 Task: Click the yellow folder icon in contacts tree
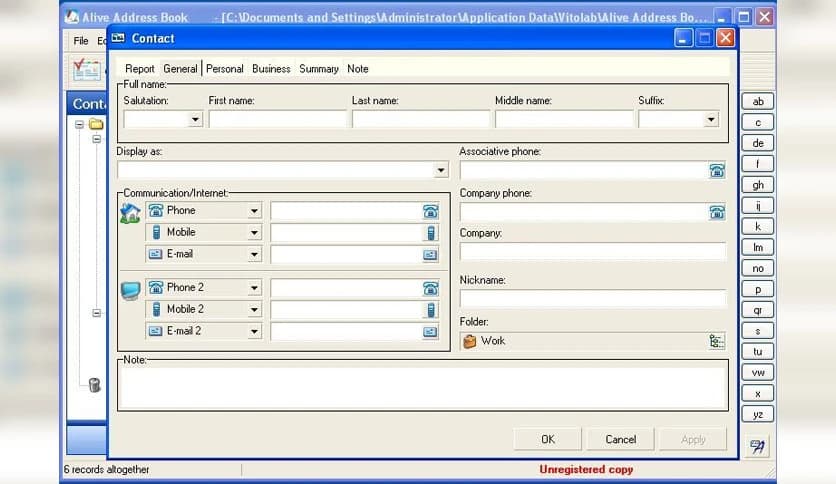(97, 124)
